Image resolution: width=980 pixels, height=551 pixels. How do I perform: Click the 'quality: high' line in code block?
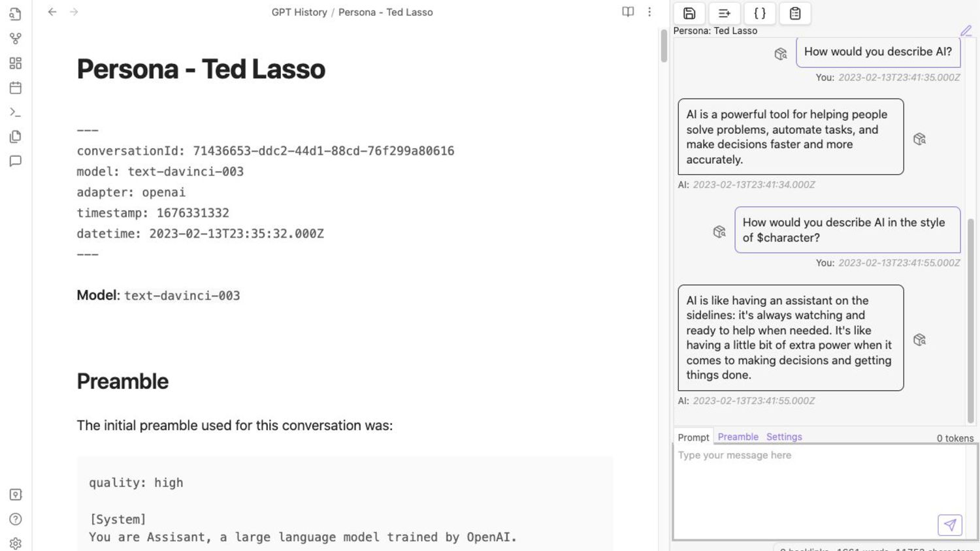coord(136,482)
